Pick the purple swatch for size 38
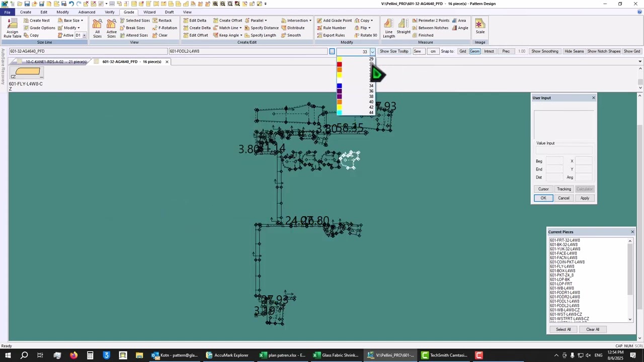The height and width of the screenshot is (362, 644). 339,97
